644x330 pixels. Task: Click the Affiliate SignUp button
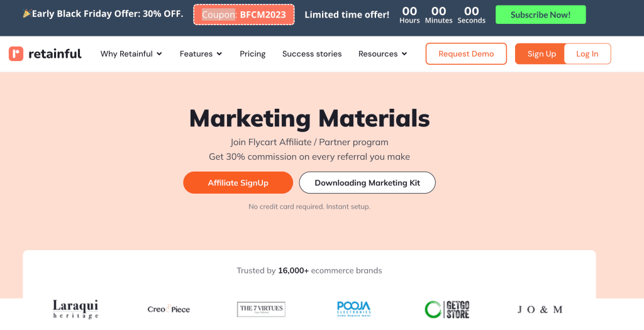(238, 183)
